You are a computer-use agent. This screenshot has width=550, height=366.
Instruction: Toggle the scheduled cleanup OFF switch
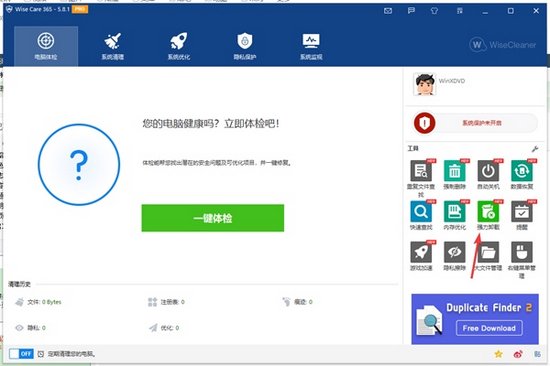pyautogui.click(x=21, y=354)
